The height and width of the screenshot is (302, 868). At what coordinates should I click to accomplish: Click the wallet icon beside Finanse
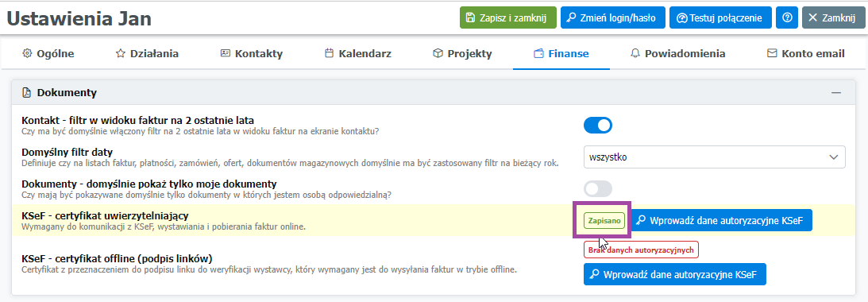tap(538, 54)
